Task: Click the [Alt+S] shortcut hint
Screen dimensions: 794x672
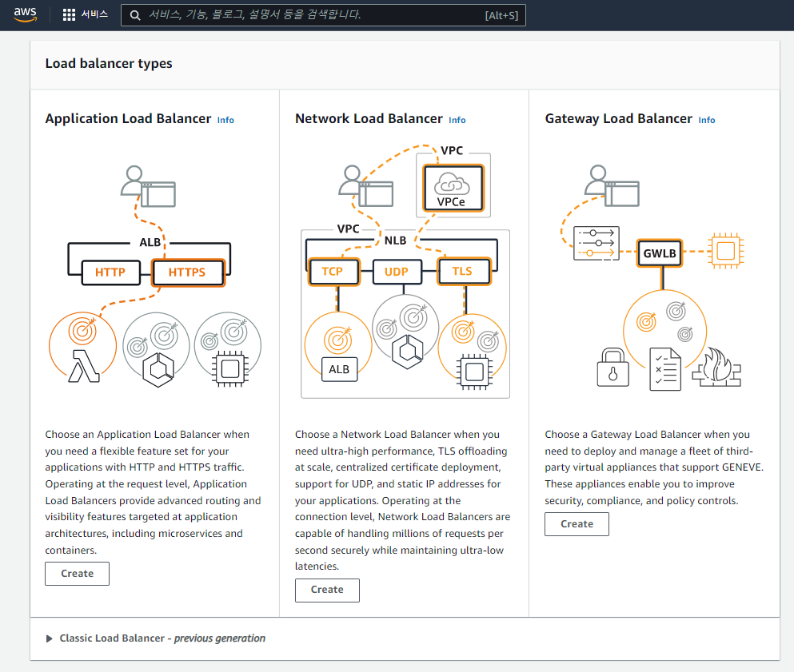Action: tap(501, 16)
